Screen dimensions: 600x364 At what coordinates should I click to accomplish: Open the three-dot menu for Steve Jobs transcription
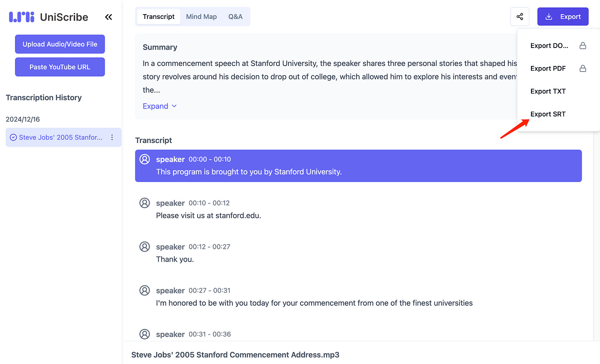pos(112,137)
